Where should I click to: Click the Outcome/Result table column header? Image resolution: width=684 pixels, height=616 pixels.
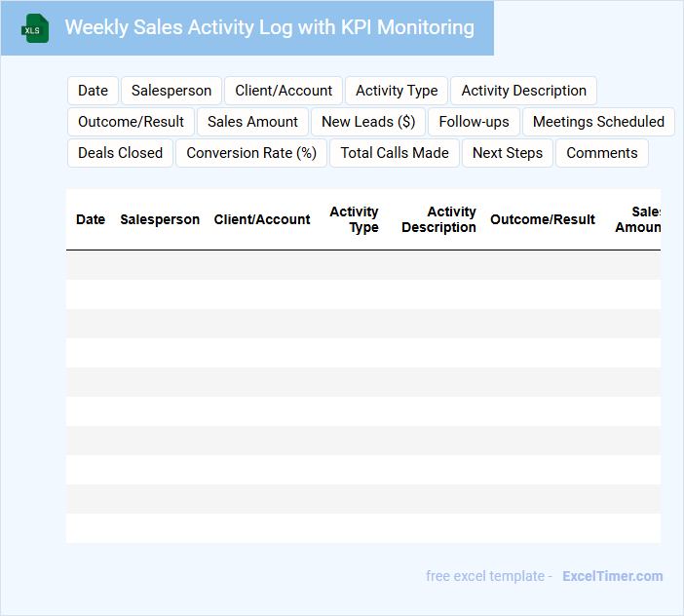[542, 220]
